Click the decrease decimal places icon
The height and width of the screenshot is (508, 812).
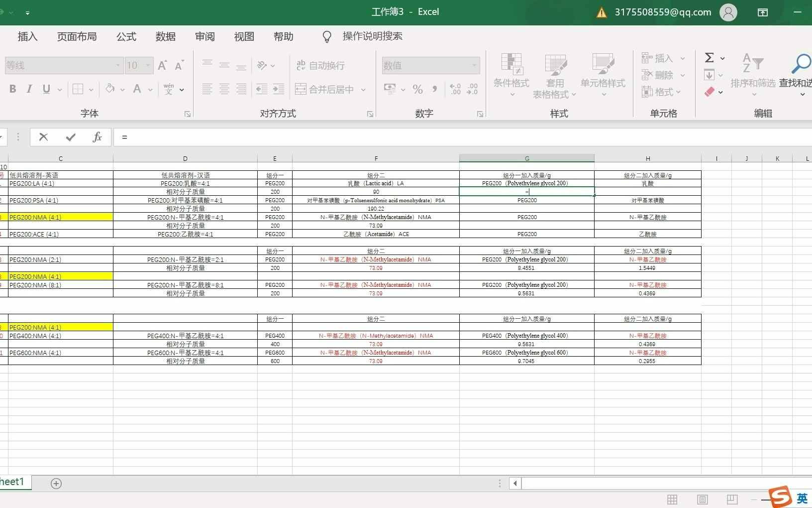click(x=472, y=89)
